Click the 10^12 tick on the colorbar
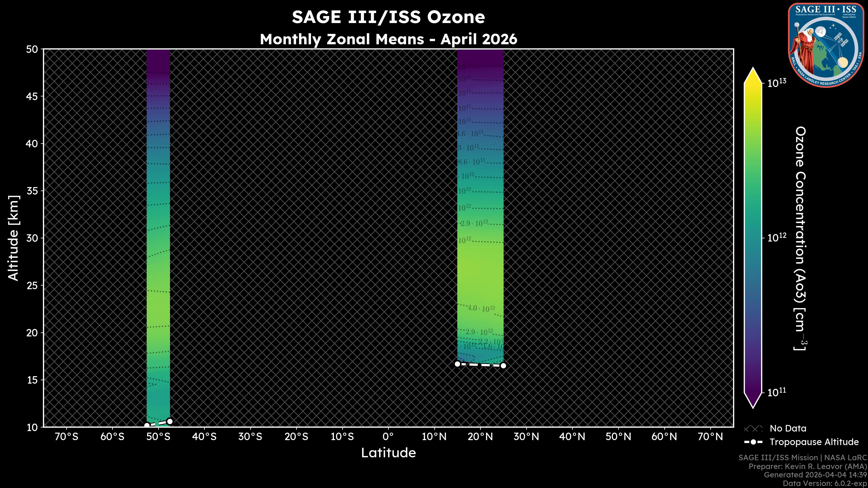 coord(777,237)
